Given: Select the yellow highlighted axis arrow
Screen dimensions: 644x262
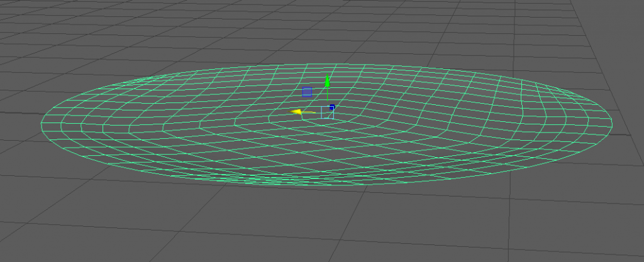Looking at the screenshot, I should tap(296, 112).
